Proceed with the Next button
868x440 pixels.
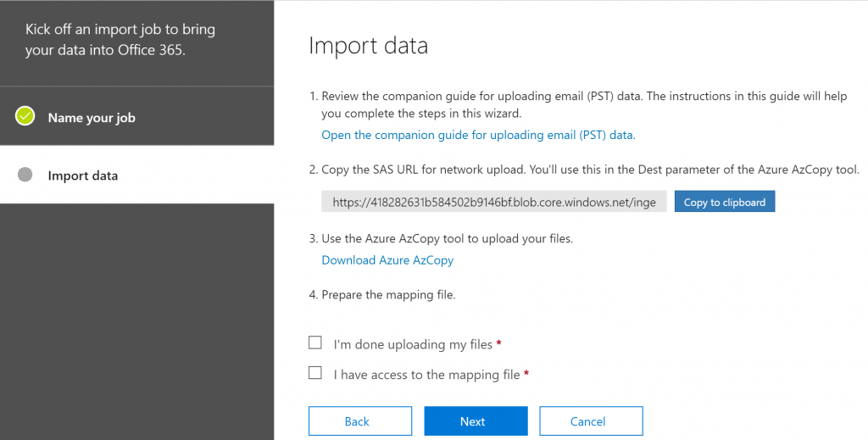click(476, 421)
